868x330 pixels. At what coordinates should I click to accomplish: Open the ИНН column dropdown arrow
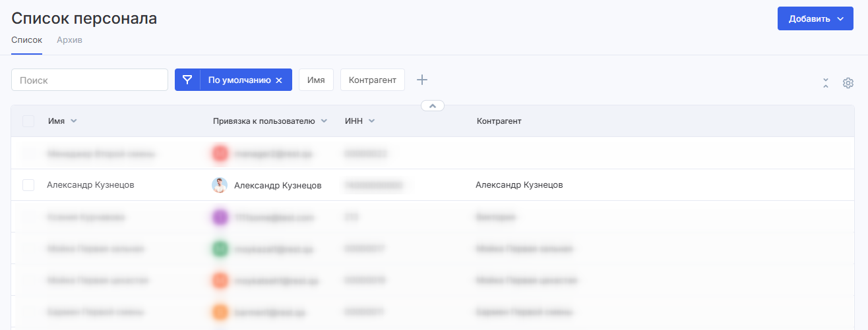pos(372,121)
